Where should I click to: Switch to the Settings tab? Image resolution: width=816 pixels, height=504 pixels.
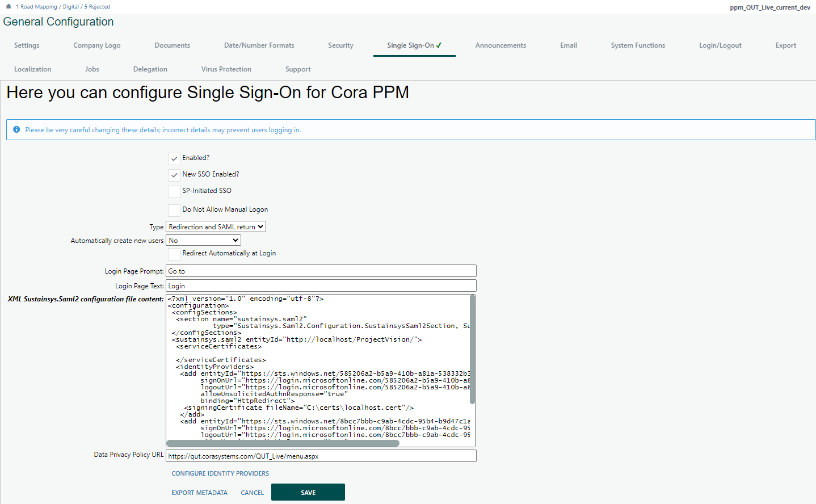tap(27, 45)
